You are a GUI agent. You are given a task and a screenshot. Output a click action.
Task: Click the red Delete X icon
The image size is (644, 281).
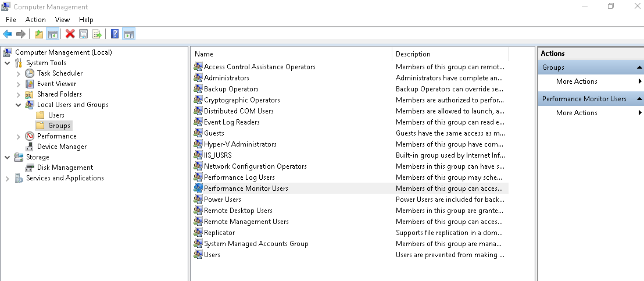pyautogui.click(x=70, y=34)
